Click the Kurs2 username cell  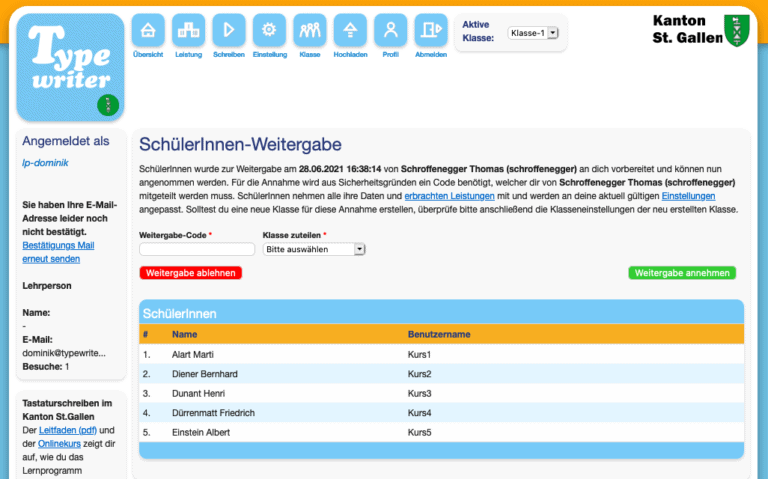[419, 374]
